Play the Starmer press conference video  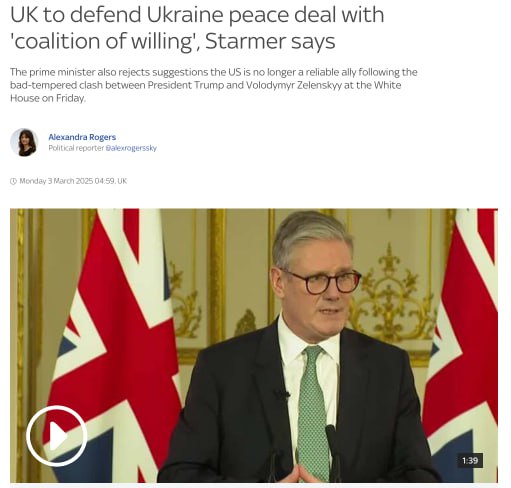pos(57,436)
